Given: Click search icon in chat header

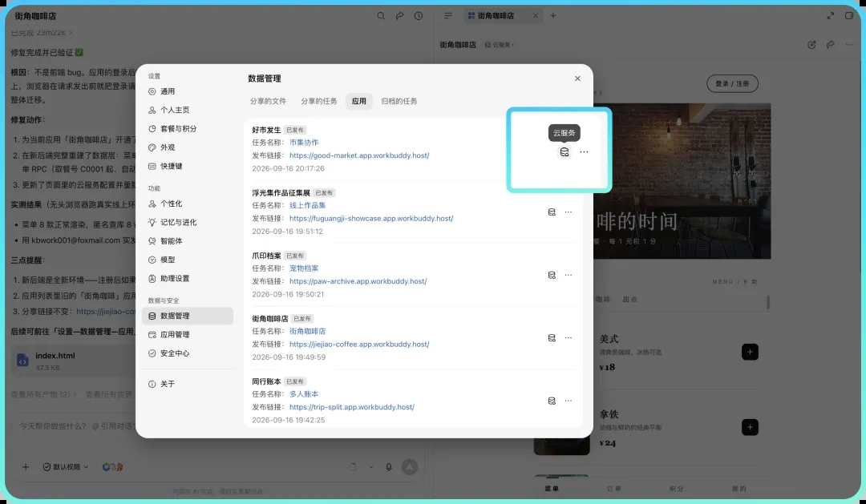Looking at the screenshot, I should tap(381, 16).
